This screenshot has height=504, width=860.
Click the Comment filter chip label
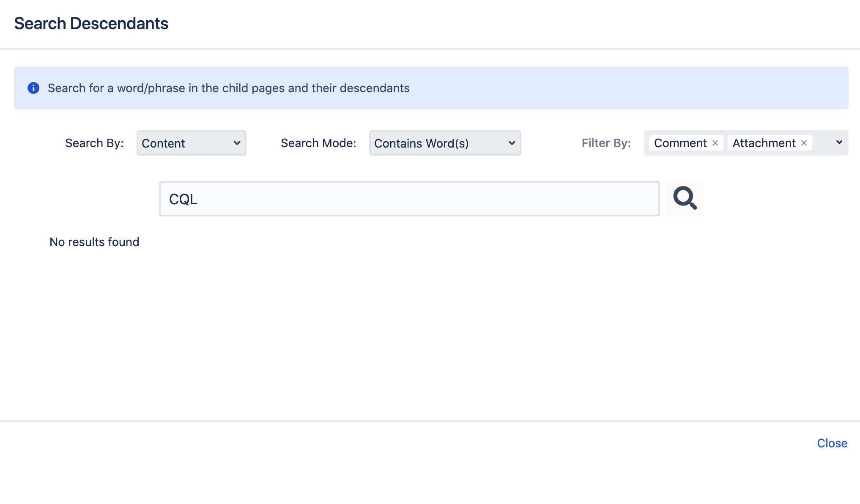680,143
